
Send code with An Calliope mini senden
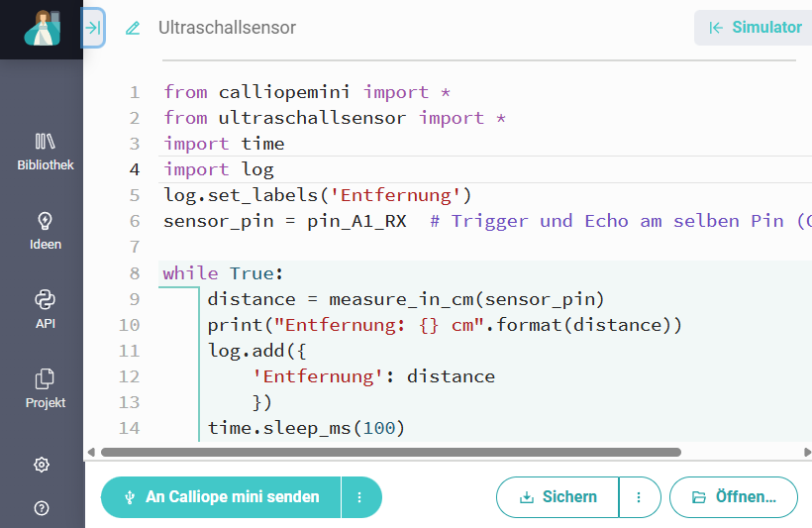[222, 497]
